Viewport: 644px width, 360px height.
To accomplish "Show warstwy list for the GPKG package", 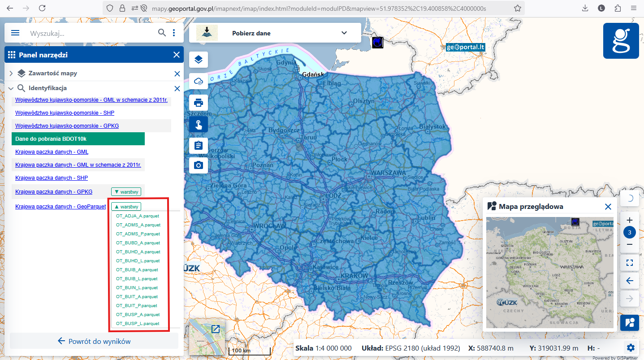I will [126, 191].
